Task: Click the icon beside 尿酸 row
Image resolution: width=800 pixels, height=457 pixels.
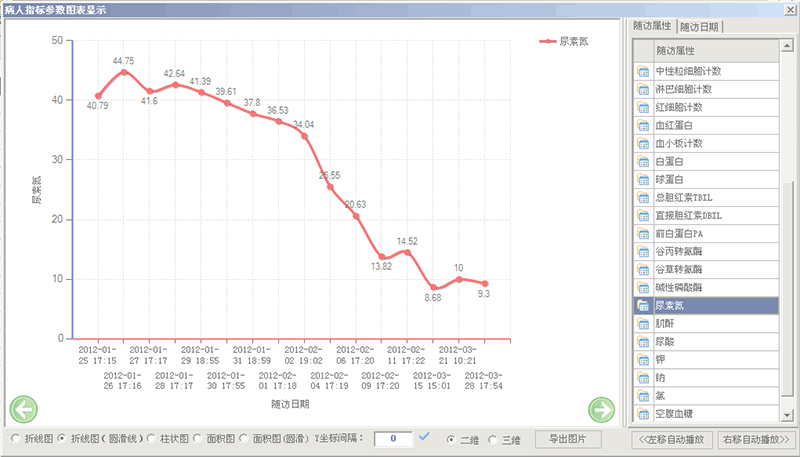Action: tap(643, 341)
